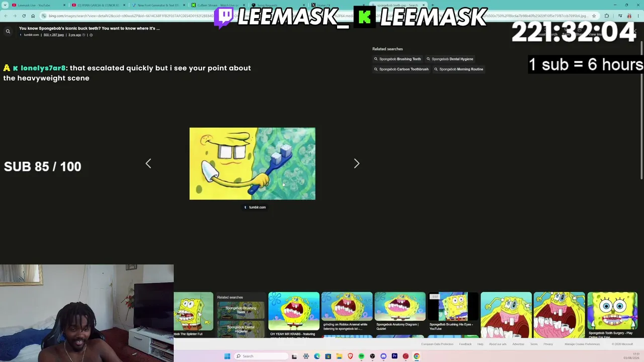Launch Brave browser from taskbar
The image size is (644, 362).
pyautogui.click(x=350, y=356)
